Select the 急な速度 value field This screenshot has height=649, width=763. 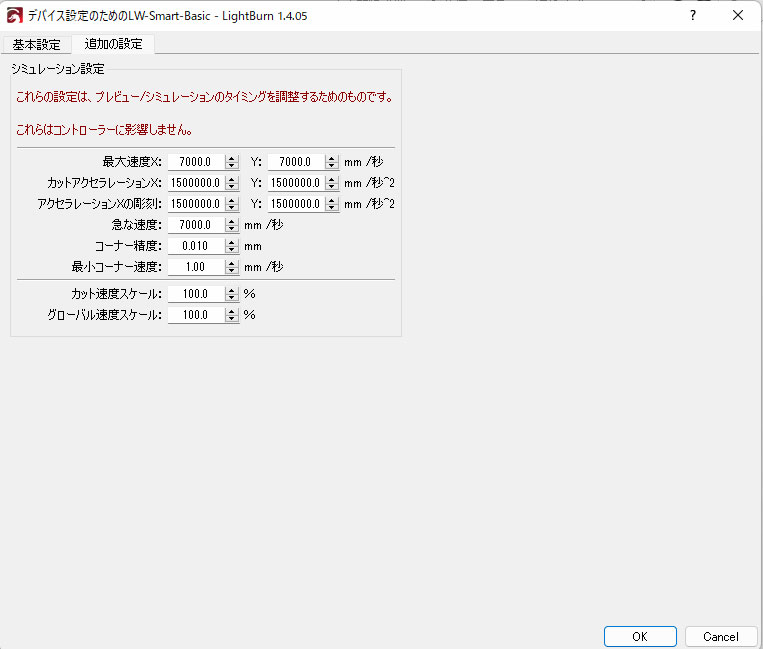pyautogui.click(x=196, y=225)
